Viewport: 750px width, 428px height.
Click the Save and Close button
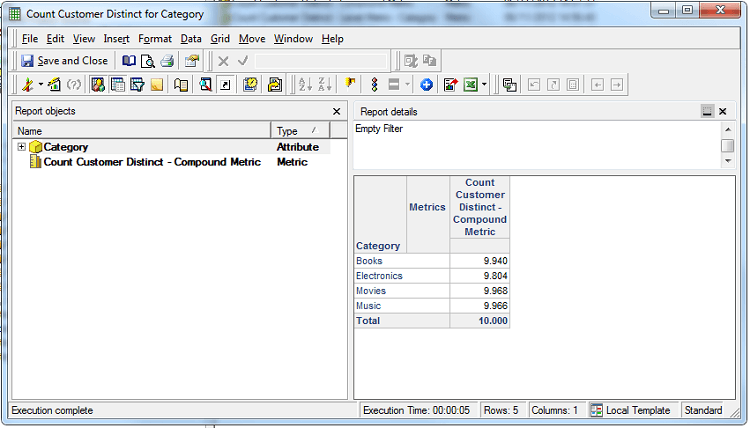(64, 61)
